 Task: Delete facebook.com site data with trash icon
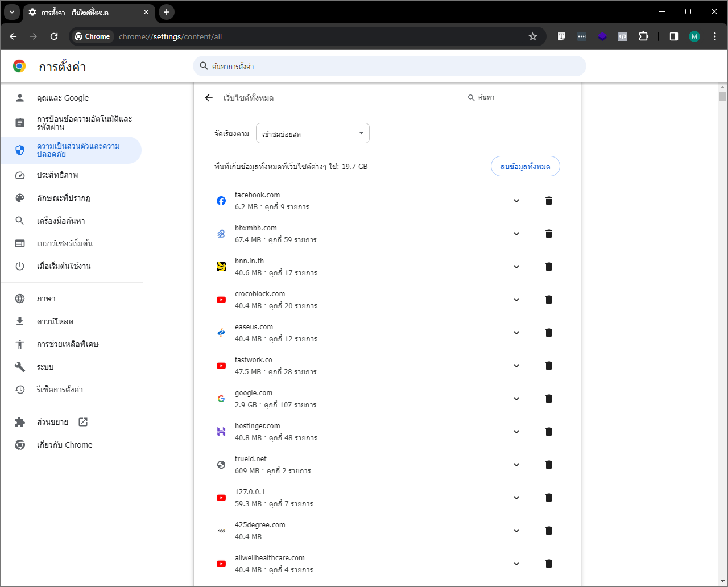(x=548, y=201)
